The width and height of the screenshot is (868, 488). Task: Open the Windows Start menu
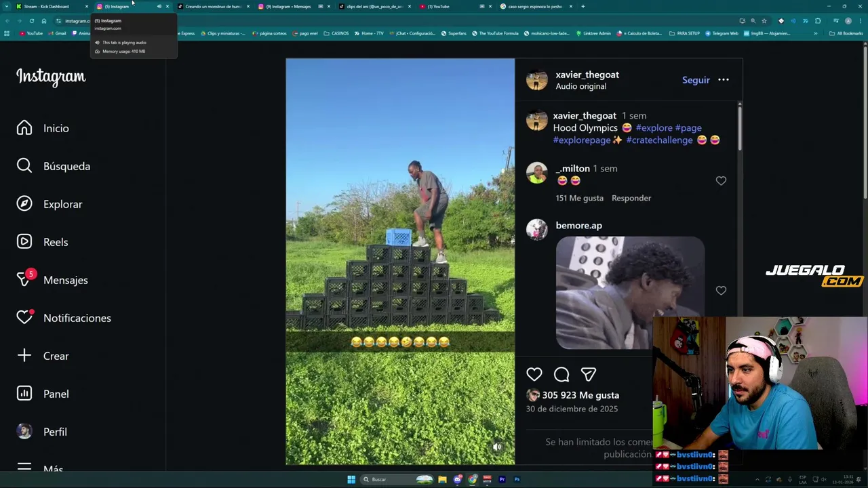[x=351, y=479]
